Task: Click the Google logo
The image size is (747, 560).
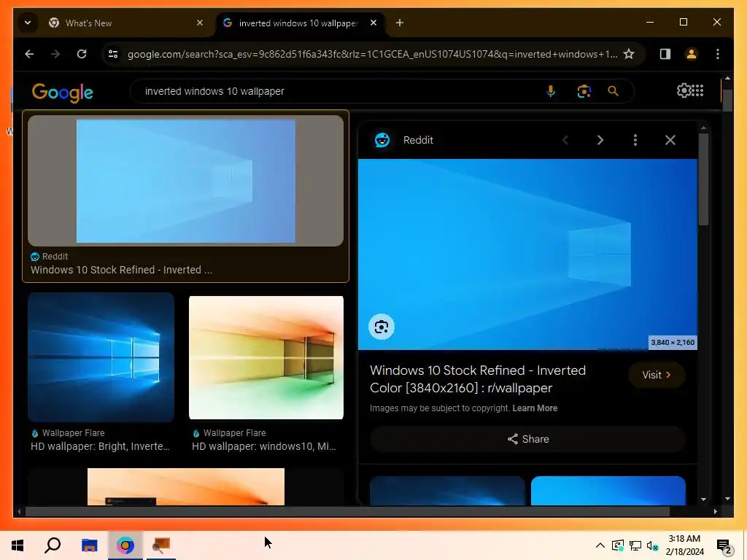Action: coord(63,93)
